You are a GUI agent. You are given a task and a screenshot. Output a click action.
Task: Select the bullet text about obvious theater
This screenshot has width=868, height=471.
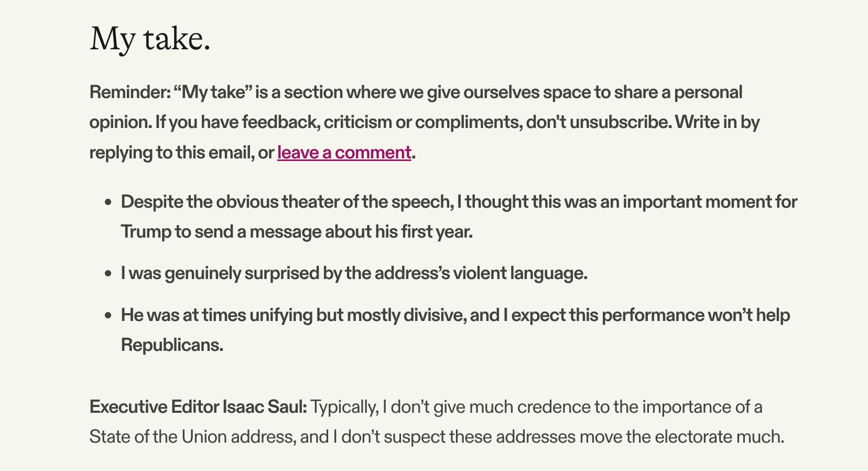pos(459,217)
